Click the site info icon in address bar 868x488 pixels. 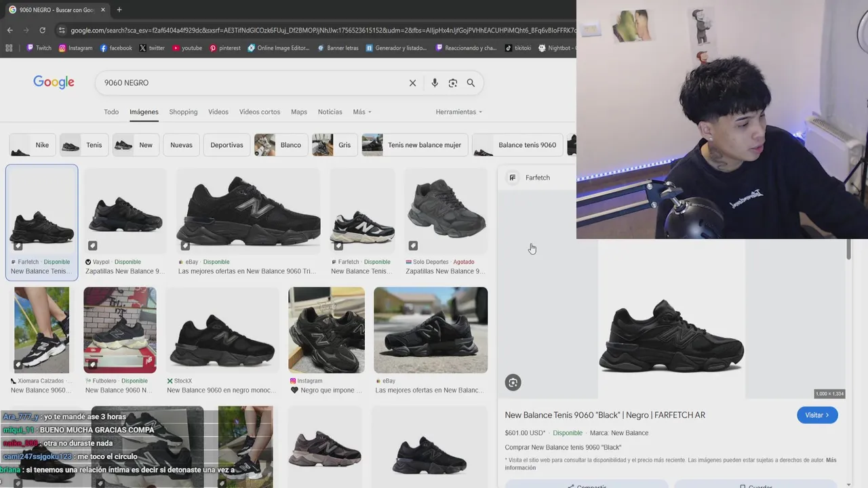pos(62,30)
